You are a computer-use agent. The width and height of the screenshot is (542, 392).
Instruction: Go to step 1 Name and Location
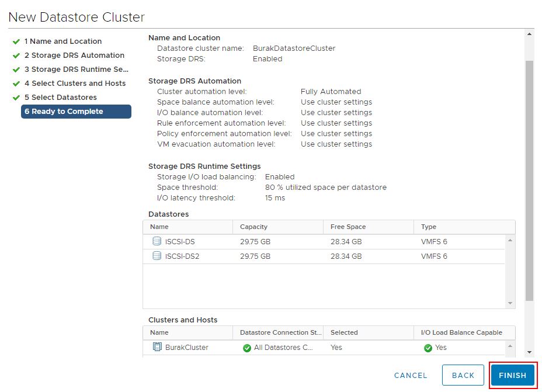click(x=63, y=41)
